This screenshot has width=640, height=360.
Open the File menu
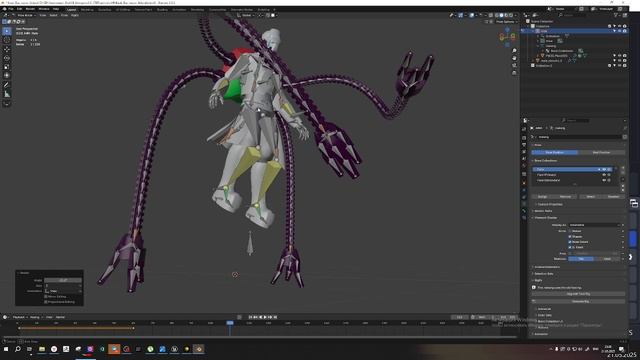(11, 9)
